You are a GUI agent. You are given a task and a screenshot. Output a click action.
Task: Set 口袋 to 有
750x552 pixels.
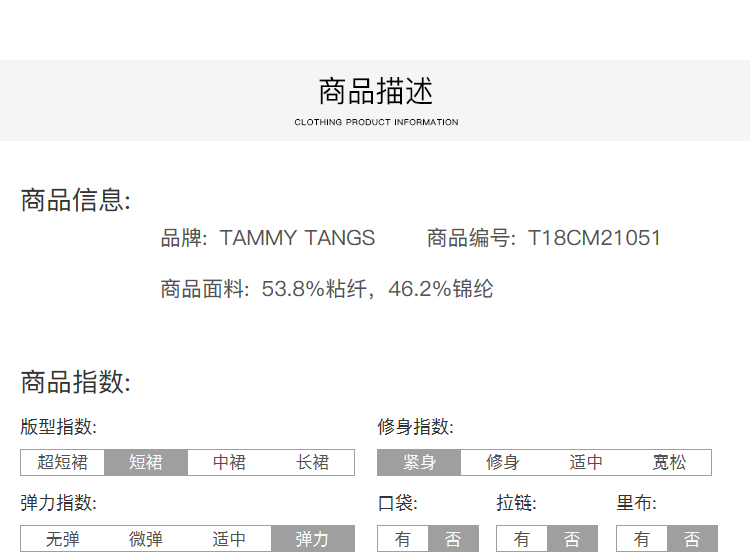click(403, 539)
